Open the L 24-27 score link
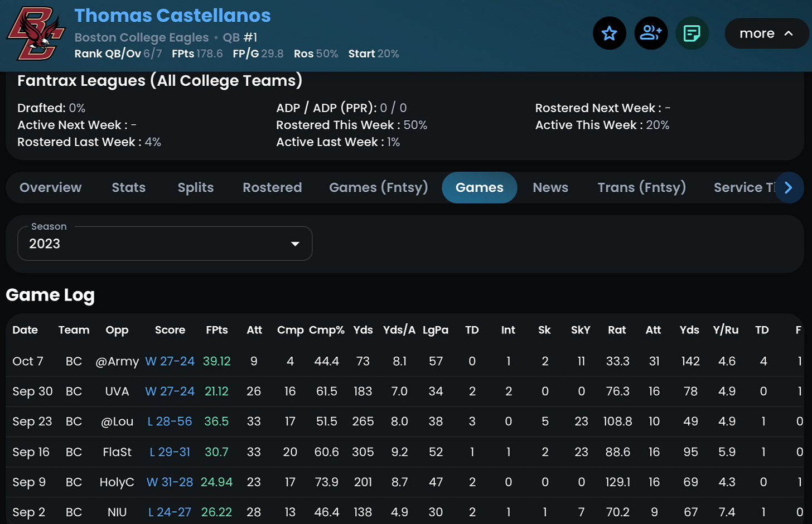Image resolution: width=812 pixels, height=524 pixels. (x=170, y=512)
